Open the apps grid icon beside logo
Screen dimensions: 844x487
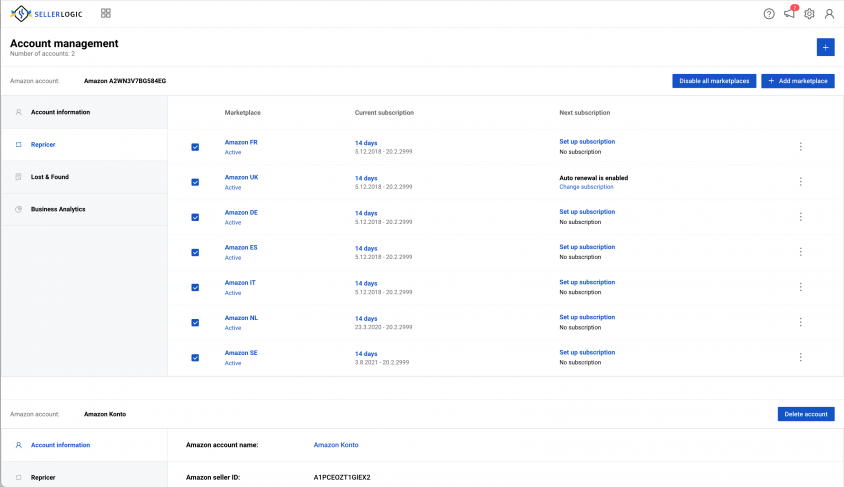point(106,13)
